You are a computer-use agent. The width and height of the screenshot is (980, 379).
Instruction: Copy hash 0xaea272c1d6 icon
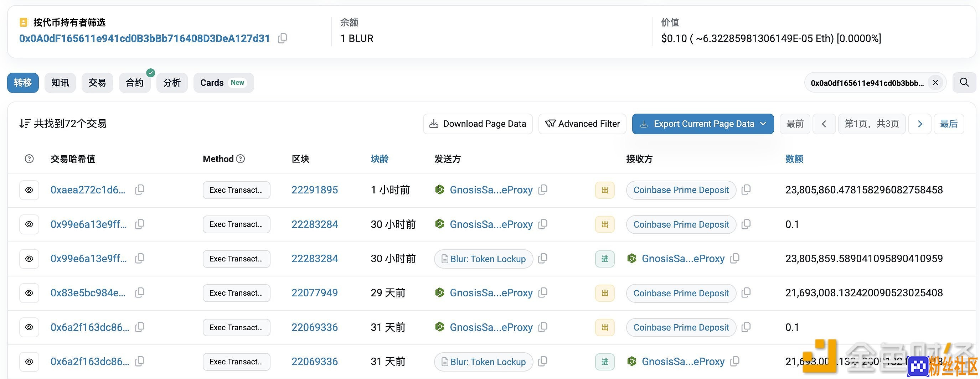pos(140,190)
